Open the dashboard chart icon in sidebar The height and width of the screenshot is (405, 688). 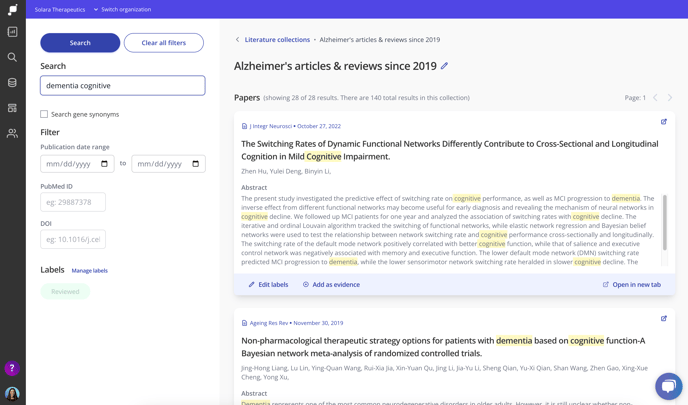[x=12, y=32]
